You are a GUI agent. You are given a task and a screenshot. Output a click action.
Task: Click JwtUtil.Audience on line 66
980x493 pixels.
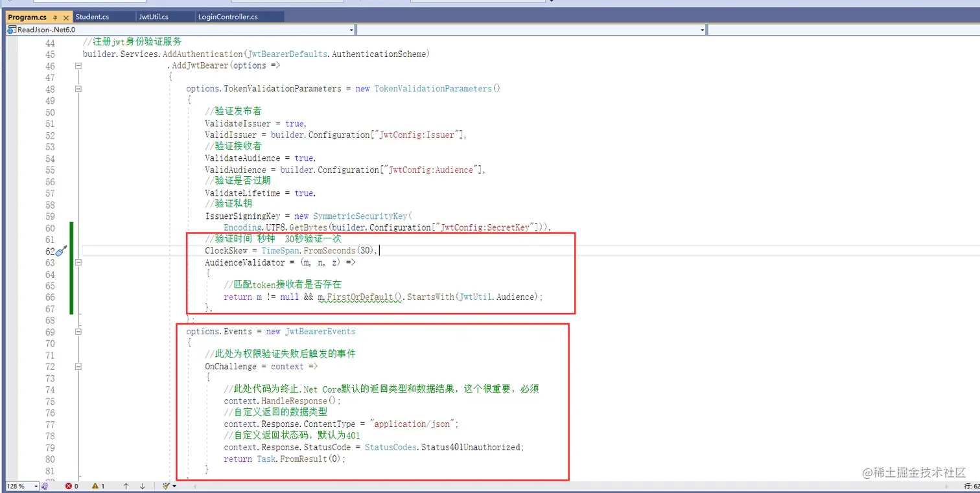[x=496, y=297]
